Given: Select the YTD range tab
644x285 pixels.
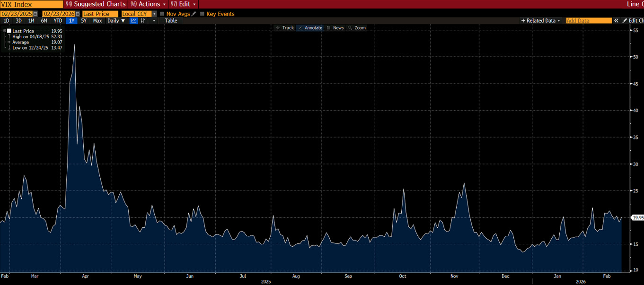Looking at the screenshot, I should pos(58,21).
